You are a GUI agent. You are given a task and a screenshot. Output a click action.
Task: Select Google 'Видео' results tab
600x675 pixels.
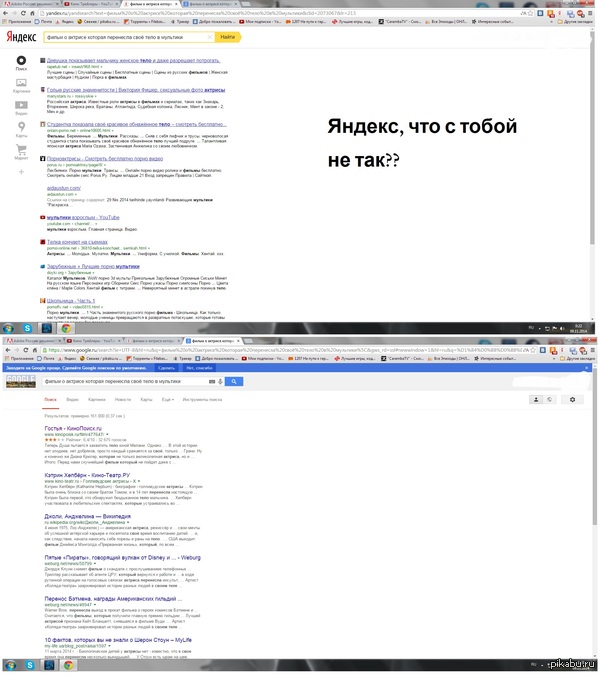click(x=72, y=400)
